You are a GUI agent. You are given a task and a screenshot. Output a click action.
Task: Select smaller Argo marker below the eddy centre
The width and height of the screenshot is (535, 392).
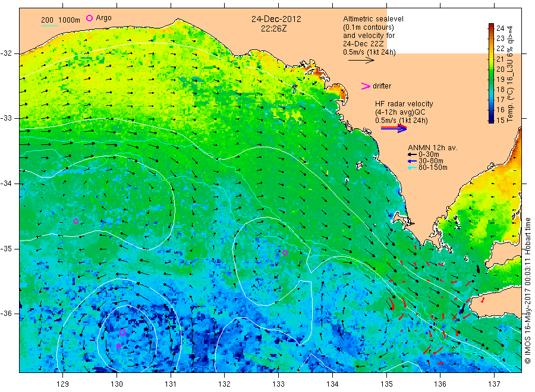click(x=118, y=346)
